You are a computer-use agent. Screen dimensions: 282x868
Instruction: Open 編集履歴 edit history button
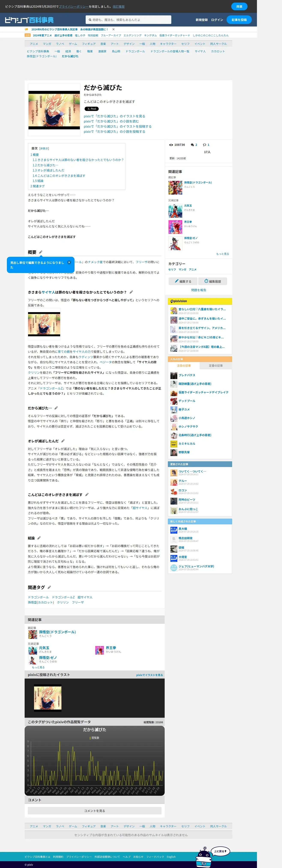(212, 281)
